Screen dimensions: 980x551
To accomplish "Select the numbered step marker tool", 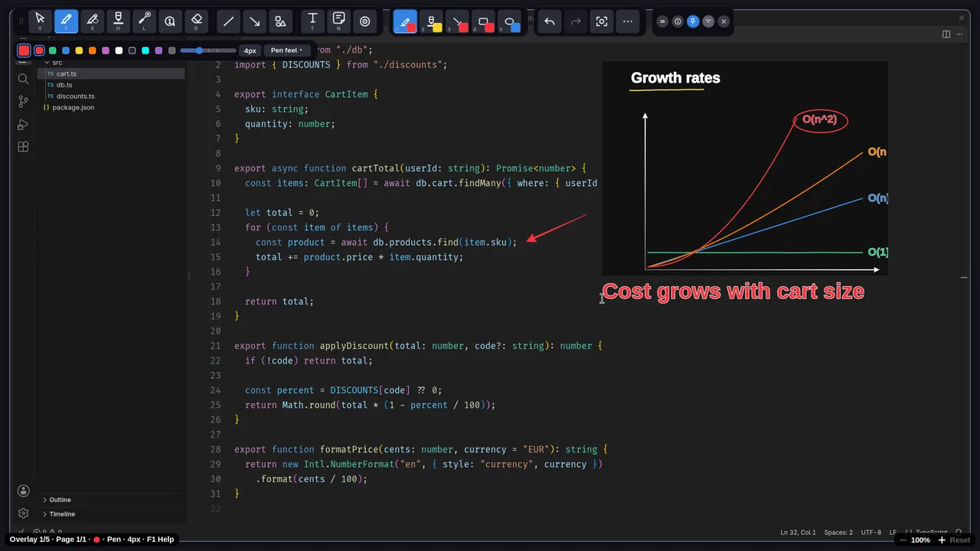I will (x=170, y=21).
